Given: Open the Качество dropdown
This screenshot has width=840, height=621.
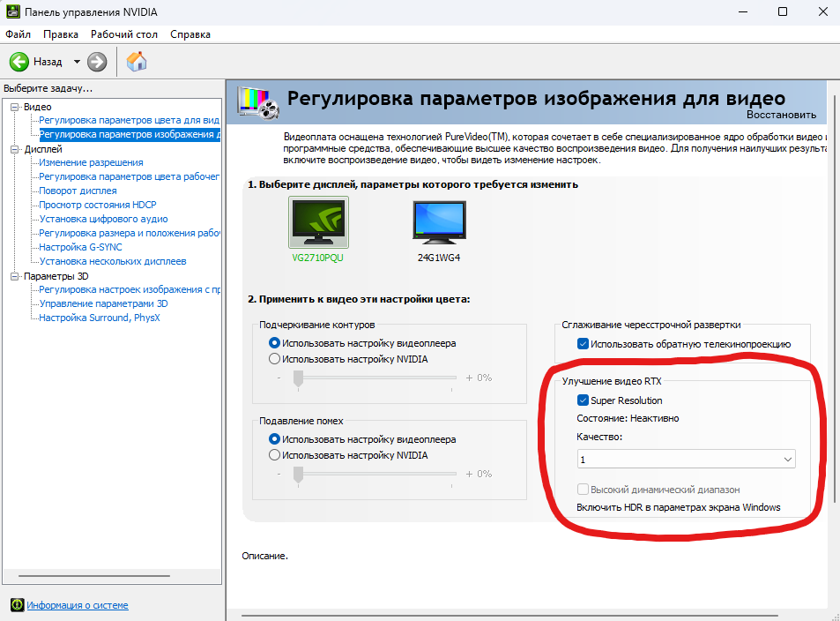Looking at the screenshot, I should (687, 459).
